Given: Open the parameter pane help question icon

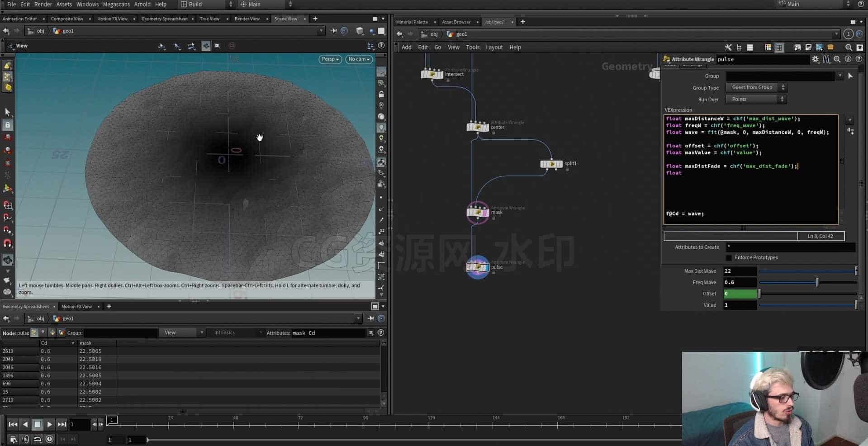Looking at the screenshot, I should [859, 59].
